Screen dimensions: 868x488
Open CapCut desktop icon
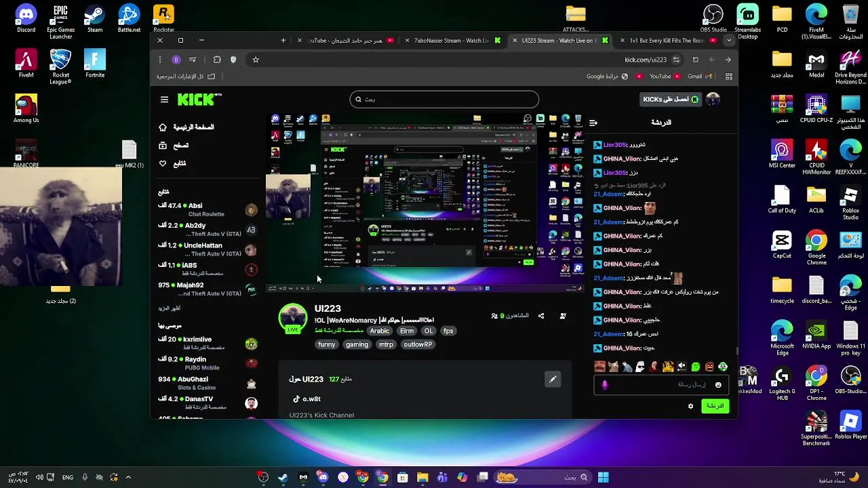point(782,245)
